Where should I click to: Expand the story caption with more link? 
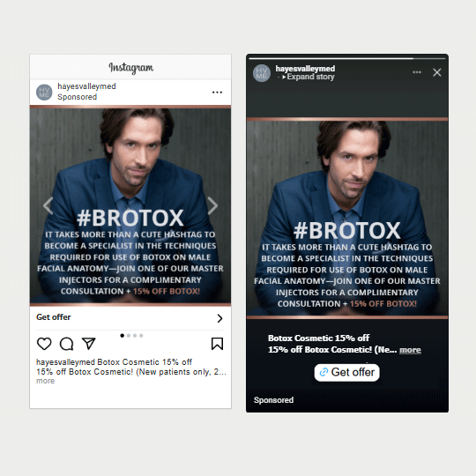tap(410, 350)
